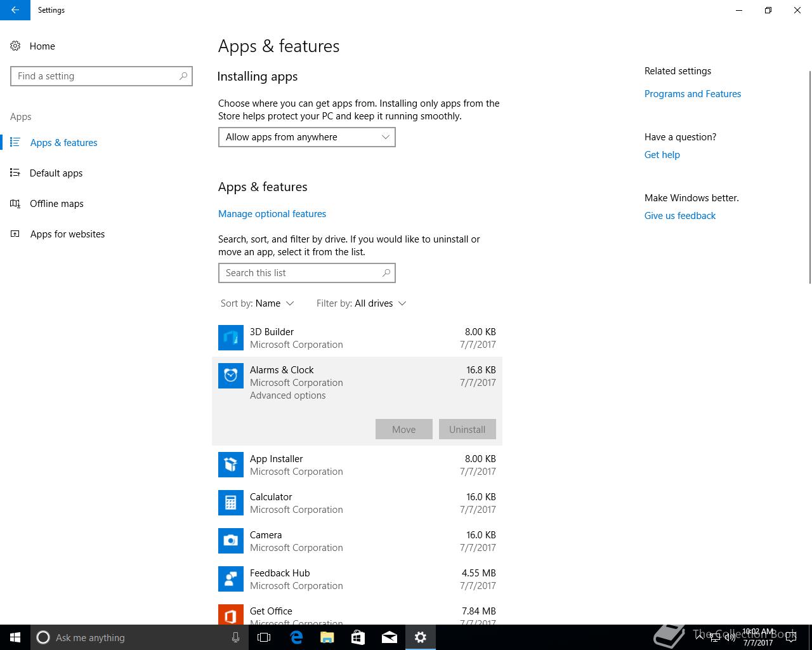812x650 pixels.
Task: Open the Home gear icon
Action: point(15,46)
